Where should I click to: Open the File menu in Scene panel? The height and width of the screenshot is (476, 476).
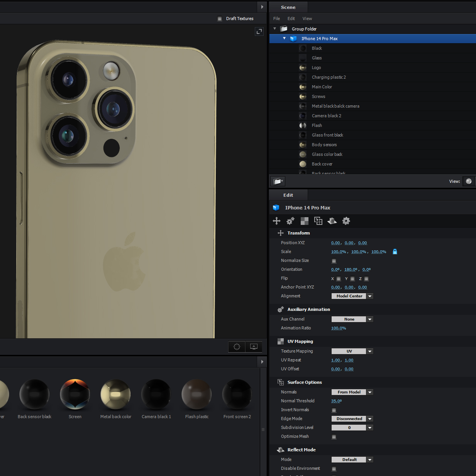click(276, 19)
